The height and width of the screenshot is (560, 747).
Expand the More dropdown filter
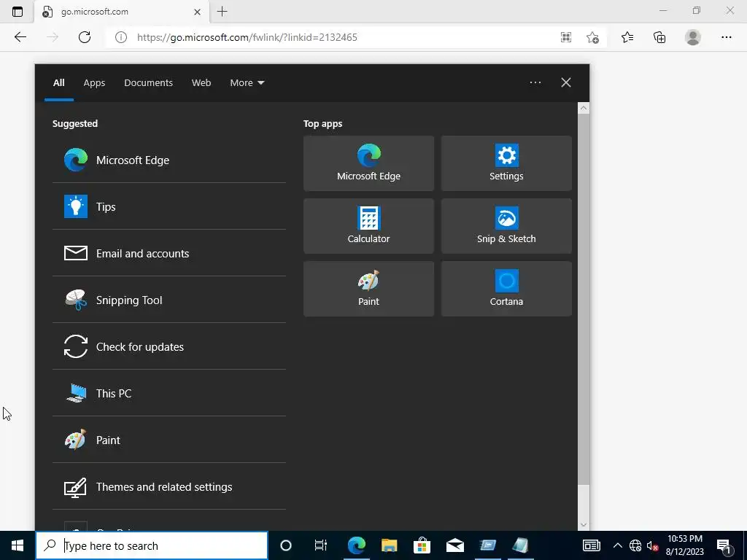tap(247, 83)
